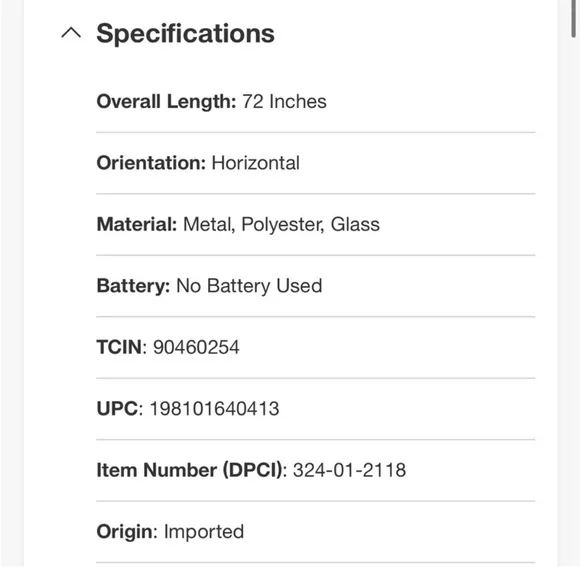This screenshot has width=580, height=580.
Task: Click the UPC number 198101640413
Action: pos(214,409)
